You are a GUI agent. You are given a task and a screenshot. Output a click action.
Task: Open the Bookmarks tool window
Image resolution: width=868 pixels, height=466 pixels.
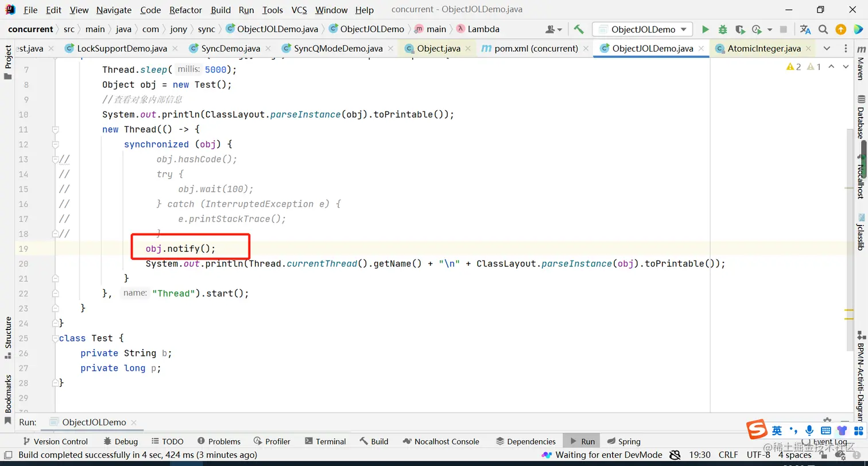point(8,399)
